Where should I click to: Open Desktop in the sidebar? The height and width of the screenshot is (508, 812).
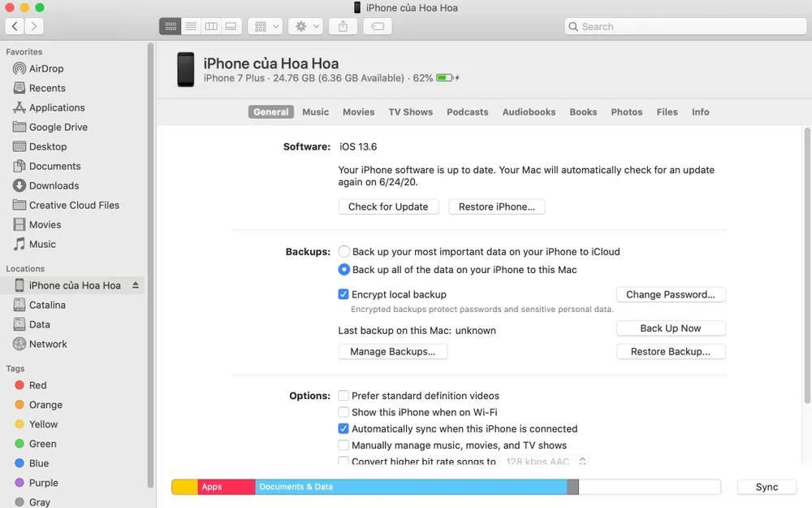(x=40, y=146)
